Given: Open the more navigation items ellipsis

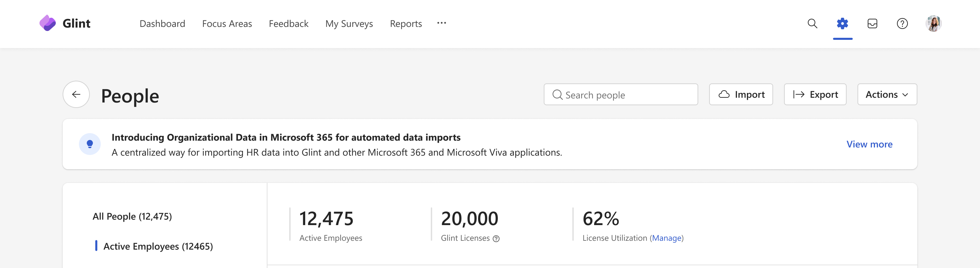Looking at the screenshot, I should click(441, 23).
